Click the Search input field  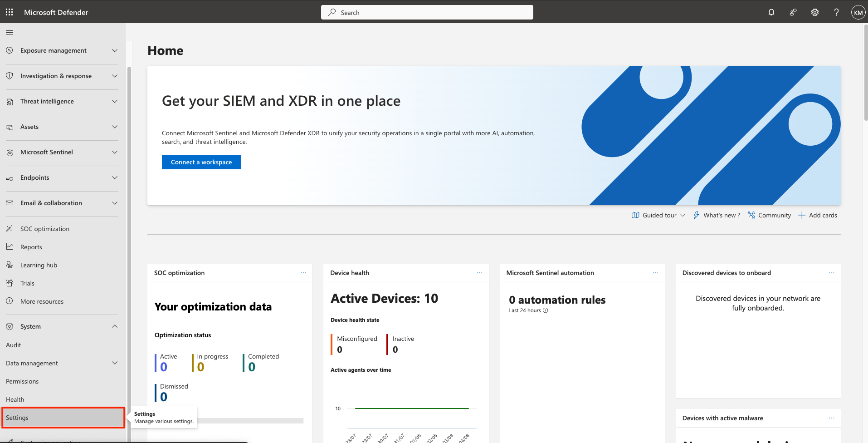click(427, 12)
